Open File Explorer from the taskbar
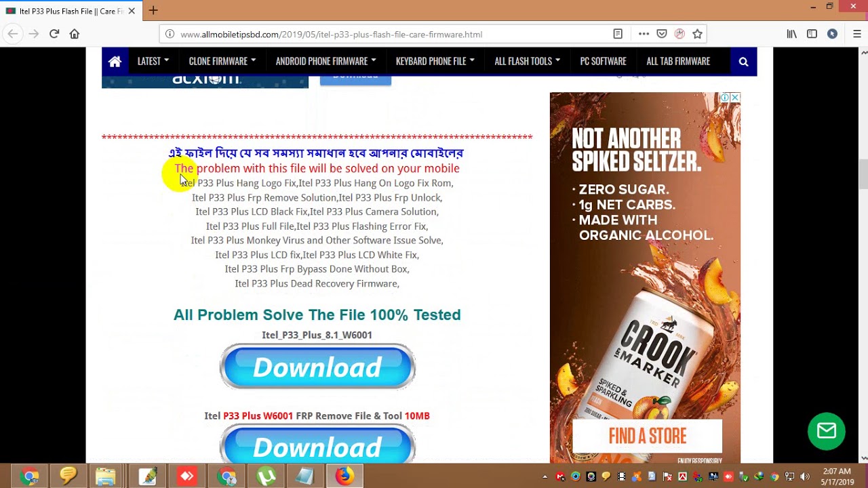Image resolution: width=868 pixels, height=488 pixels. pyautogui.click(x=106, y=476)
